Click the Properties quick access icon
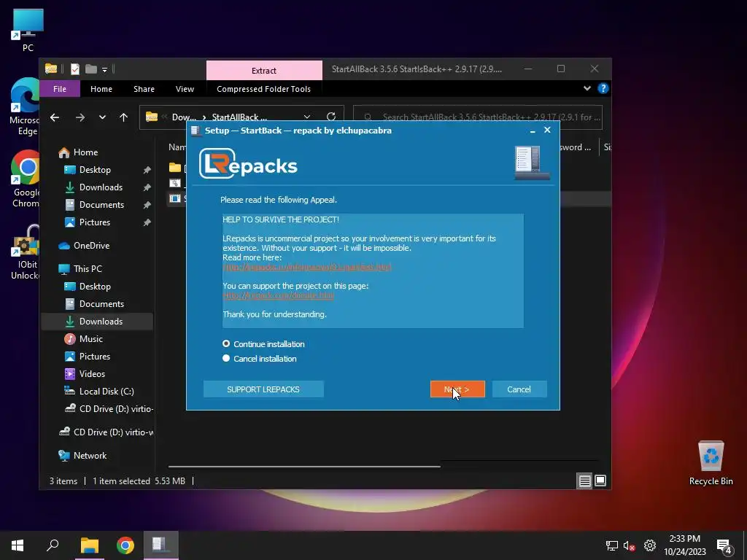Viewport: 747px width, 560px height. coord(75,69)
